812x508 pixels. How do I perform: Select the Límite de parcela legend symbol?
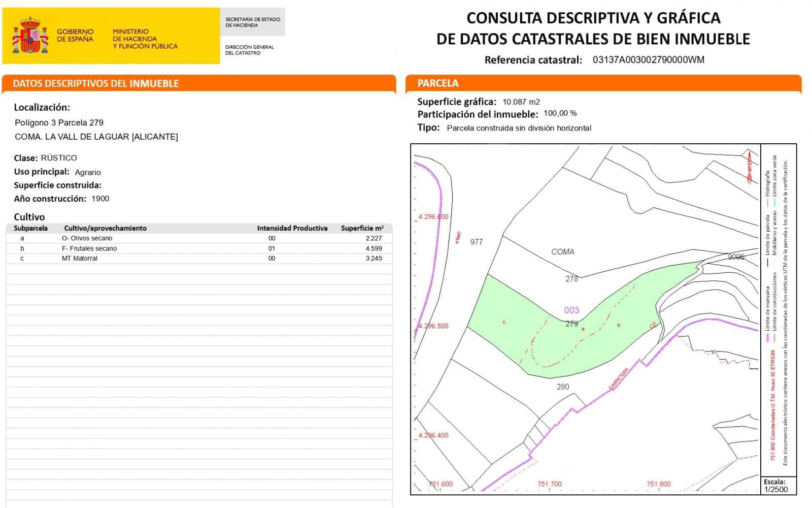(x=768, y=262)
